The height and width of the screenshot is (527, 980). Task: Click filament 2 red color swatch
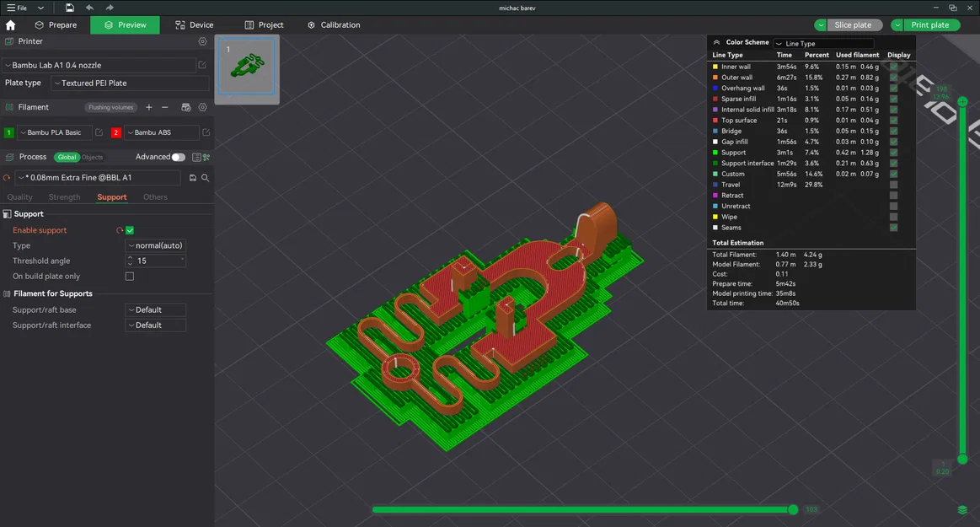(115, 132)
